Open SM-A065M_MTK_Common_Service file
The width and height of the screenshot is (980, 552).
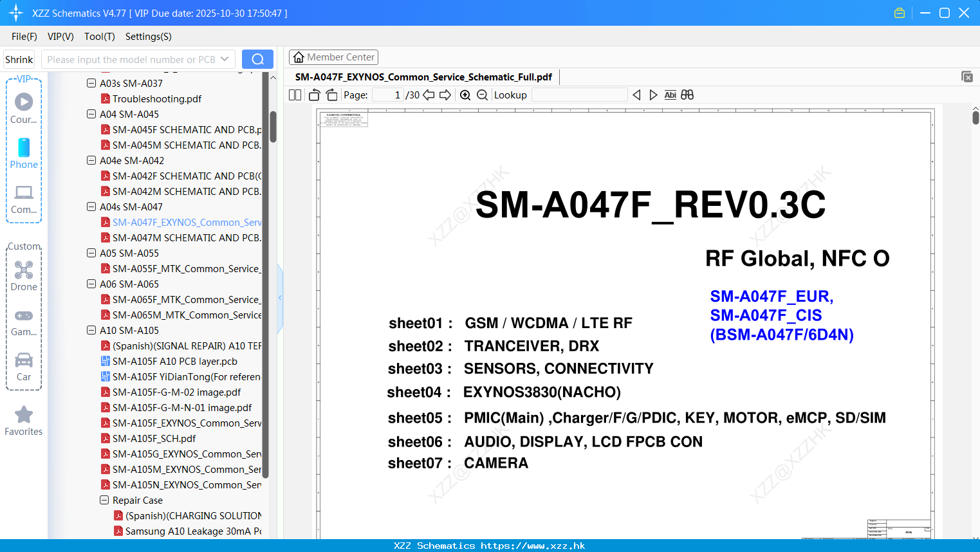(x=181, y=315)
